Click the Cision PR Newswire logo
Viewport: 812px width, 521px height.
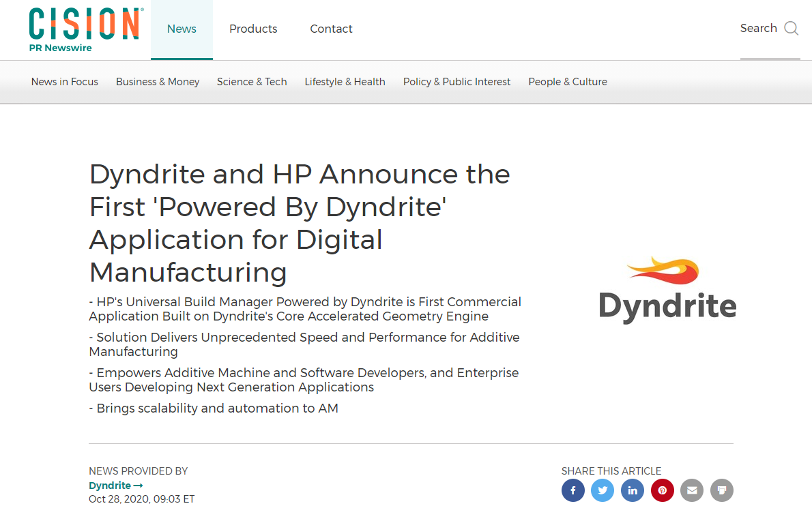coord(85,29)
